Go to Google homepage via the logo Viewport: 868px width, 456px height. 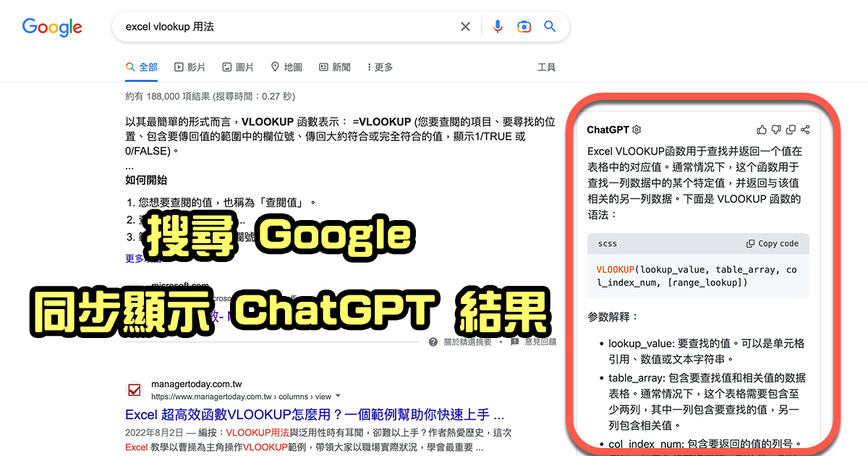click(x=51, y=27)
